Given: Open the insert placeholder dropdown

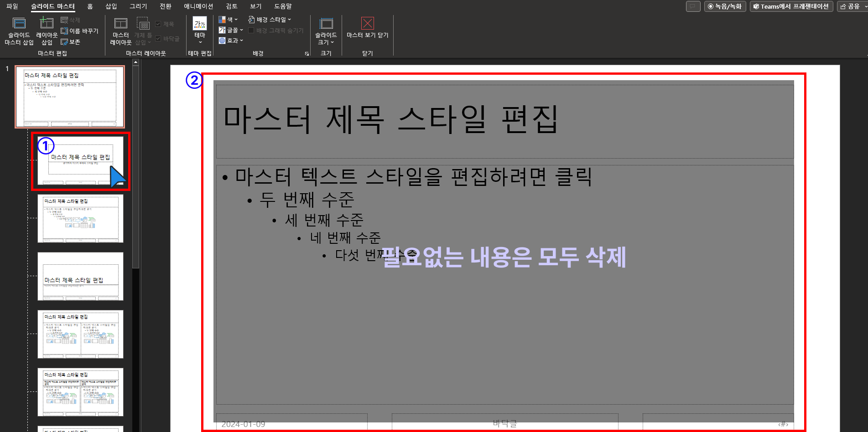Looking at the screenshot, I should [x=143, y=31].
